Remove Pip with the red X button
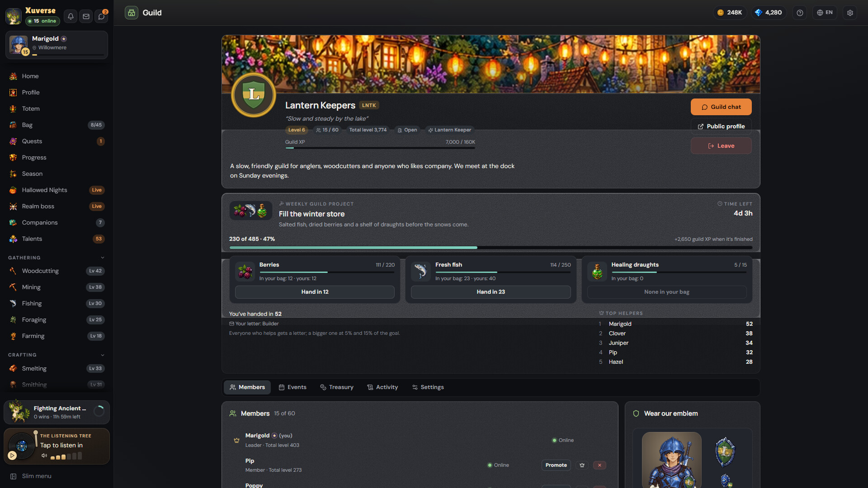The width and height of the screenshot is (868, 488). pos(599,465)
